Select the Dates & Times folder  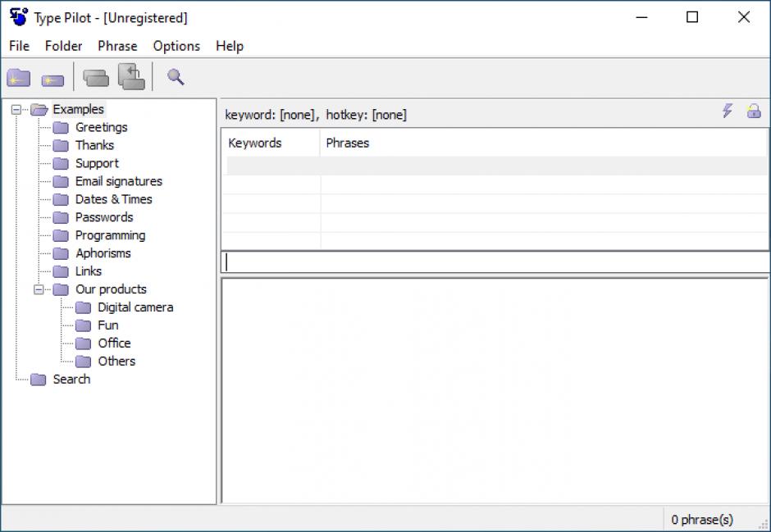click(x=113, y=199)
